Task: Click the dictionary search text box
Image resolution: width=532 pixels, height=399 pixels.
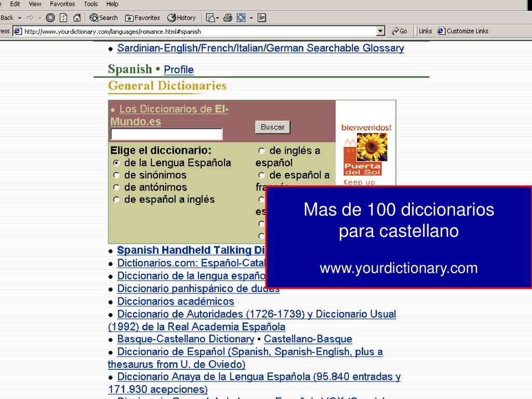Action: point(167,134)
